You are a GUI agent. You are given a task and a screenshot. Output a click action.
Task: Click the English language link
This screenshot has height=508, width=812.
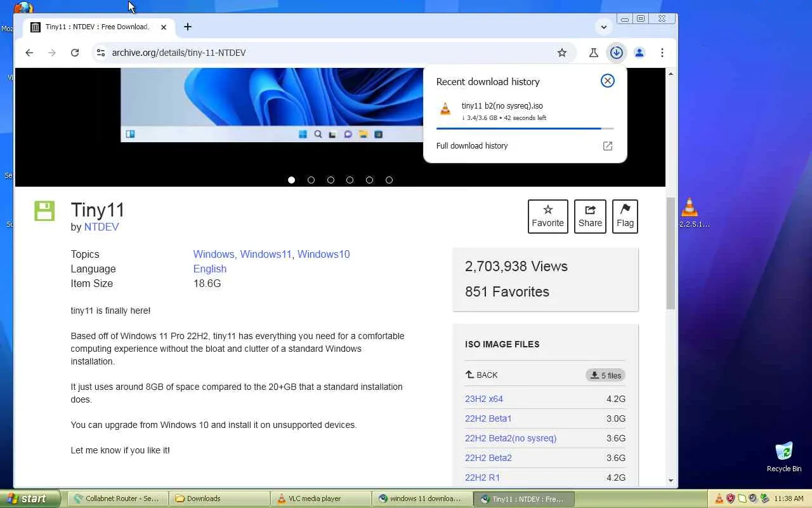(x=210, y=269)
